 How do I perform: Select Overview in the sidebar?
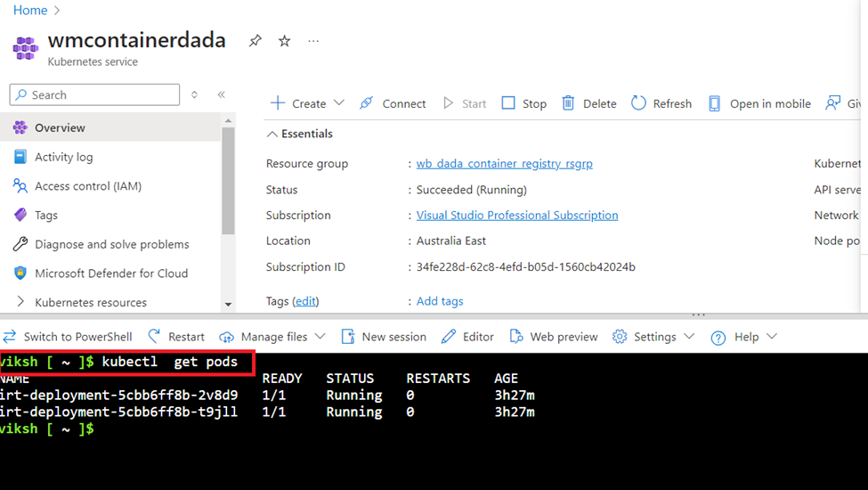click(x=110, y=127)
